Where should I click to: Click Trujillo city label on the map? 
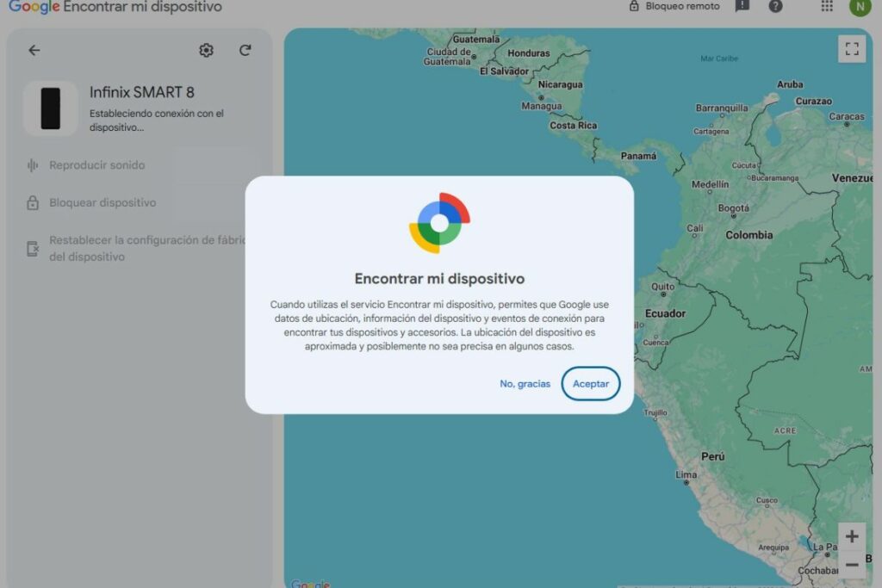(655, 412)
